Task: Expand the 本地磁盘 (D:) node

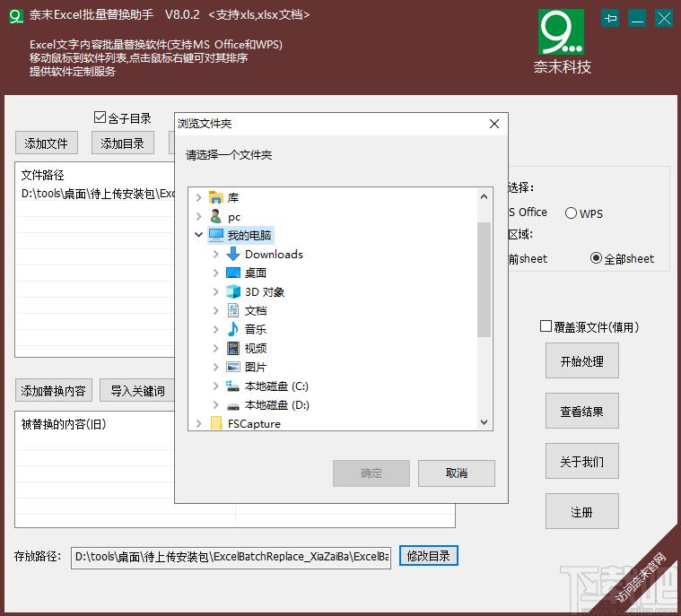Action: 216,404
